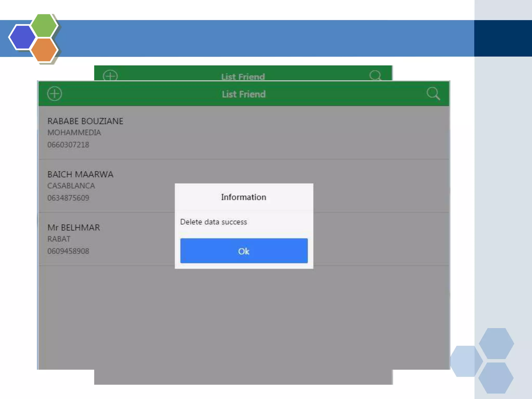Screen dimensions: 532x399
Task: Click phone number 0634875609
Action: coord(68,198)
